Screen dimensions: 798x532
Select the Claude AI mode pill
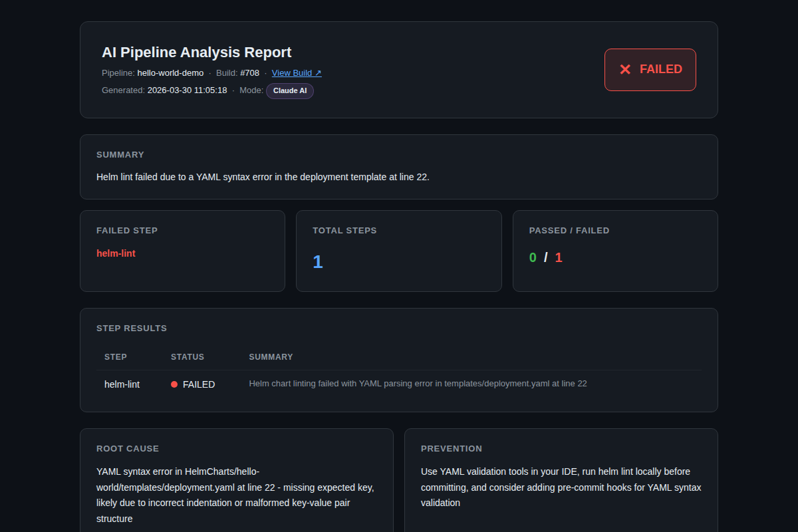tap(290, 90)
